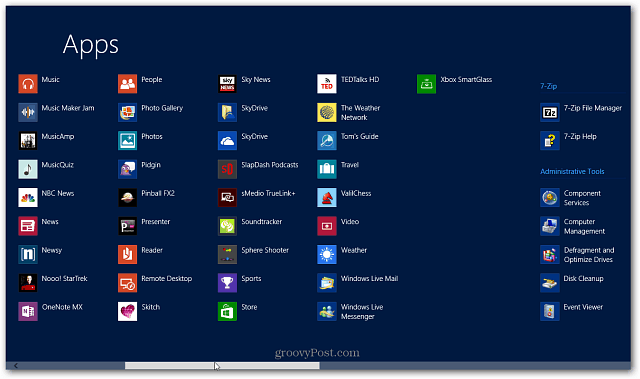This screenshot has height=379, width=640.
Task: Click the horizontal scrollbar thumb
Action: pos(222,366)
